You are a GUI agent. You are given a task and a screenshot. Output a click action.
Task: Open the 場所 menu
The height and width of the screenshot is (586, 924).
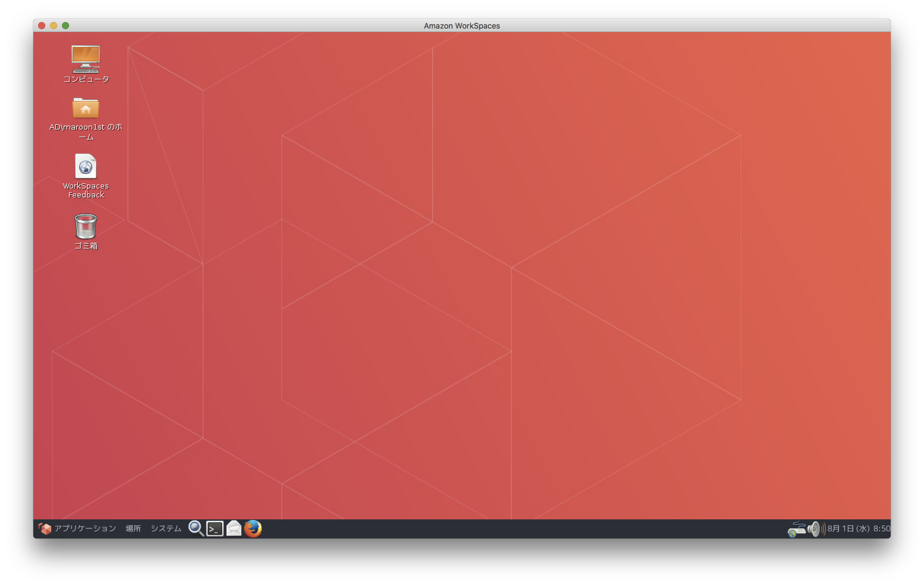pos(133,528)
